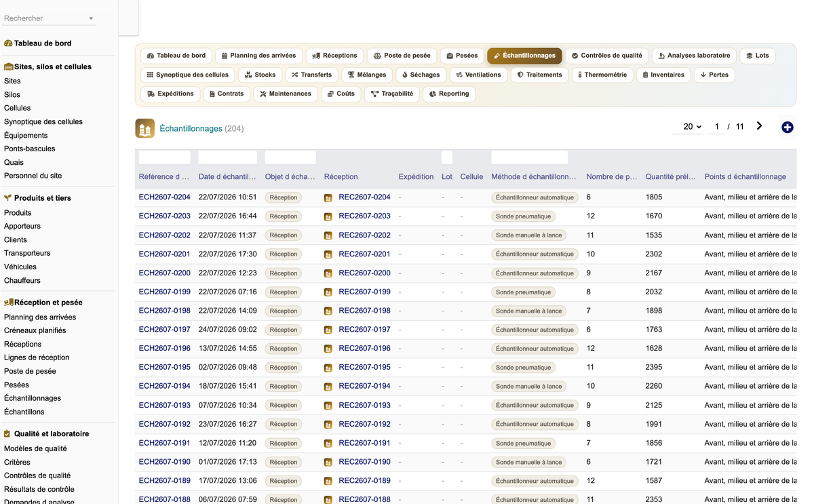The height and width of the screenshot is (504, 814).
Task: Switch to the Contrats tab
Action: click(x=227, y=94)
